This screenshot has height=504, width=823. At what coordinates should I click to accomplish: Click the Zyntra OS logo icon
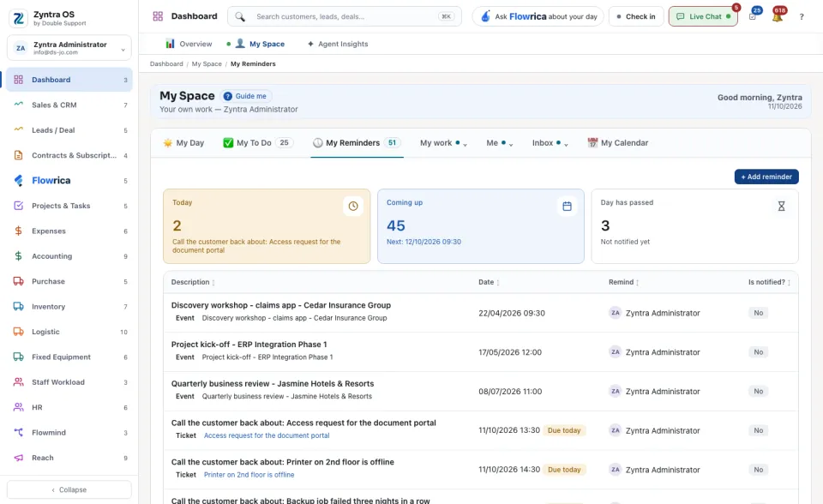click(x=18, y=18)
